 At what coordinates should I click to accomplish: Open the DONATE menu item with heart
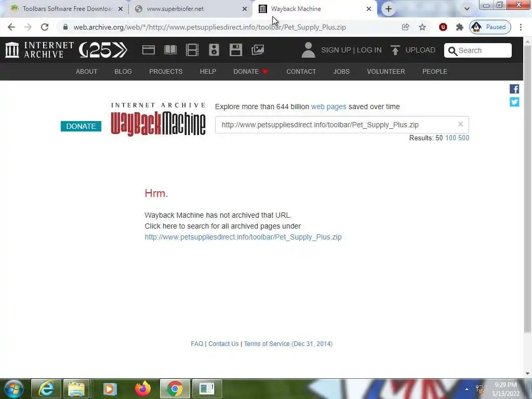251,72
